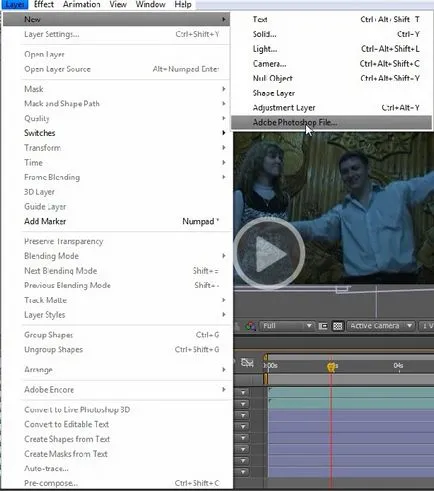This screenshot has width=434, height=491.
Task: Choose Adobe Photoshop File... entry
Action: click(332, 122)
